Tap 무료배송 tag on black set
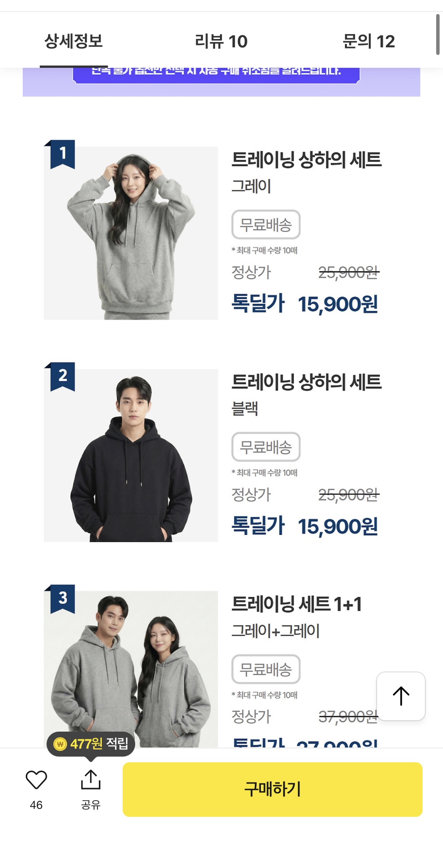Image resolution: width=443 pixels, height=868 pixels. tap(266, 447)
